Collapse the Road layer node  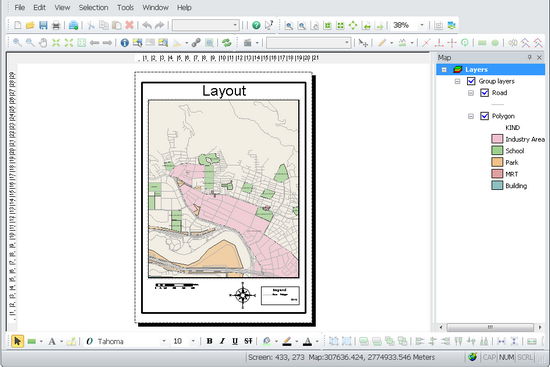pos(471,93)
